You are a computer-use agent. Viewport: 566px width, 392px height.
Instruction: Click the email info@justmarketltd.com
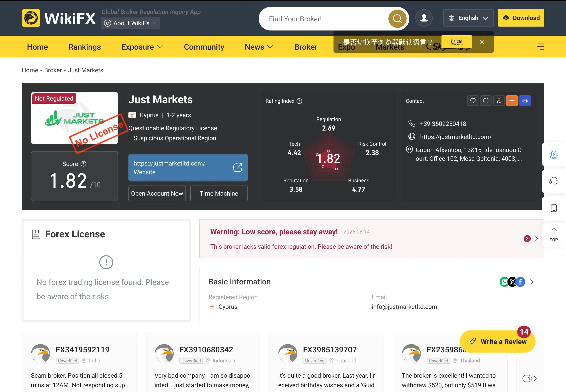(404, 307)
